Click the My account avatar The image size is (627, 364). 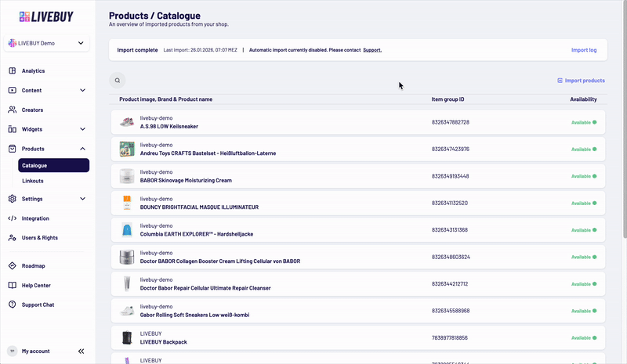tap(12, 351)
